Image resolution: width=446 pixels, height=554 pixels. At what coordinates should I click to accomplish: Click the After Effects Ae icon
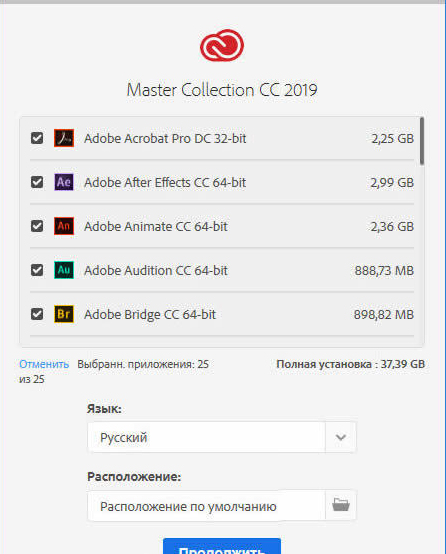(x=64, y=182)
